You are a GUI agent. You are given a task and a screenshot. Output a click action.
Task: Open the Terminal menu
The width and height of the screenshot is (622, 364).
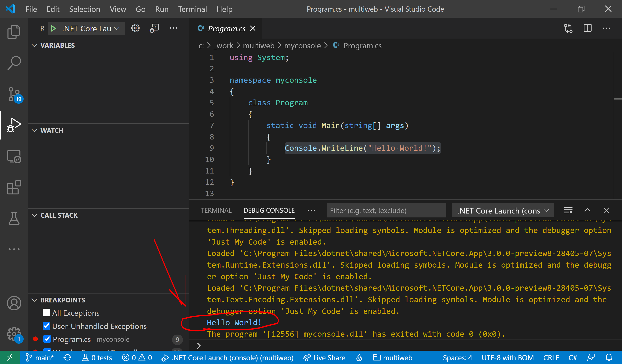coord(193,9)
